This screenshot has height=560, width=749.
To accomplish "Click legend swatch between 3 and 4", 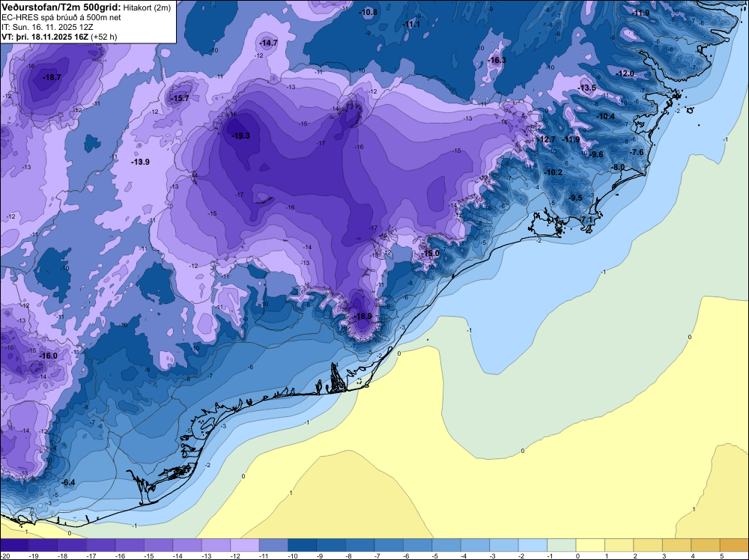I will 677,545.
